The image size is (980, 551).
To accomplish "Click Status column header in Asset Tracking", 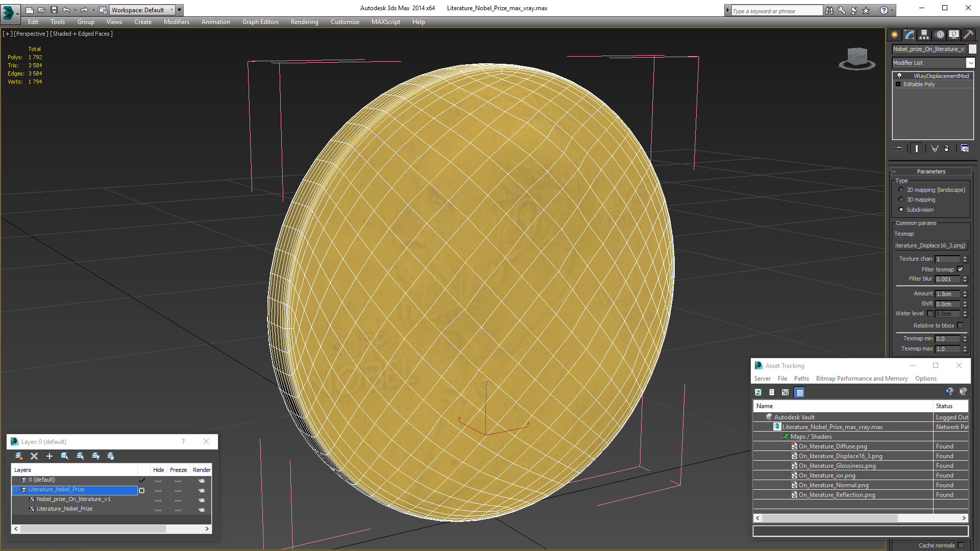I will pos(950,406).
